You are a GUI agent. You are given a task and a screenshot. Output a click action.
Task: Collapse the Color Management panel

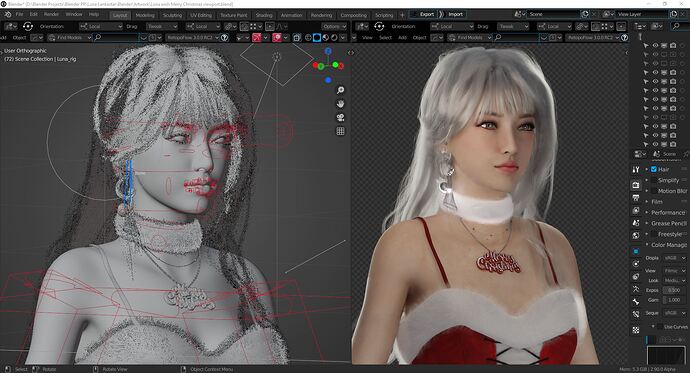667,245
